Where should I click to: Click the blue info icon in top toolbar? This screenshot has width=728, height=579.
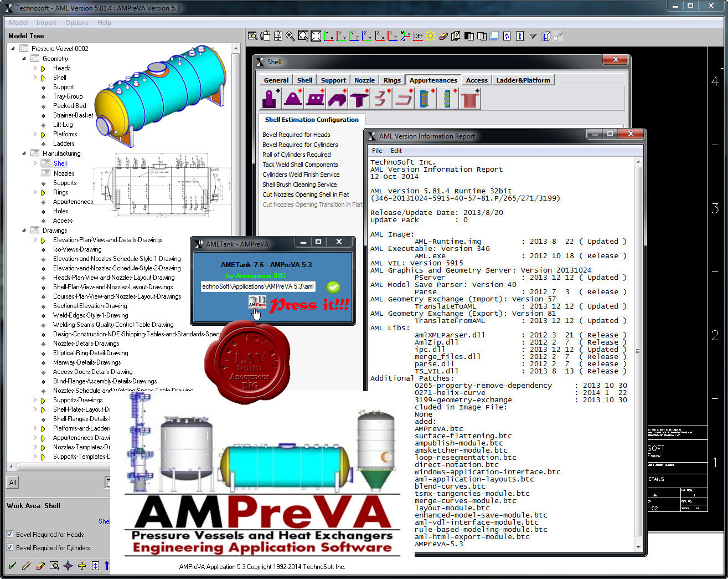coord(519,36)
